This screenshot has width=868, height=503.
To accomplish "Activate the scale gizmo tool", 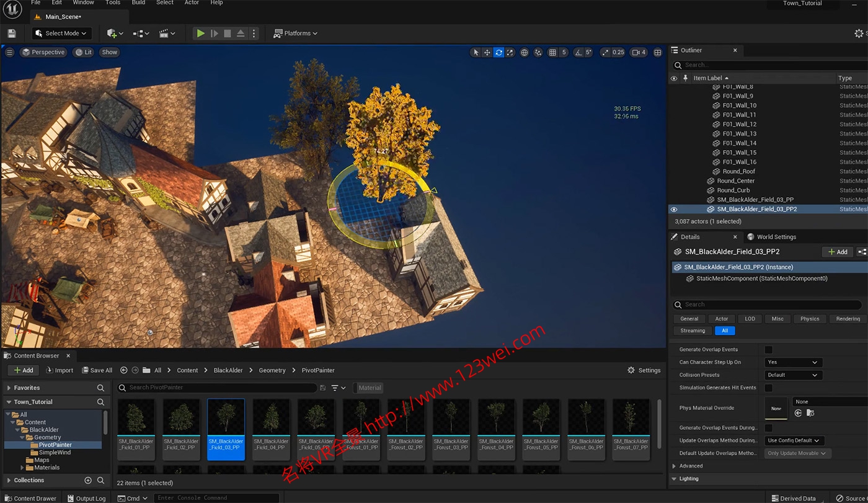I will pos(510,53).
